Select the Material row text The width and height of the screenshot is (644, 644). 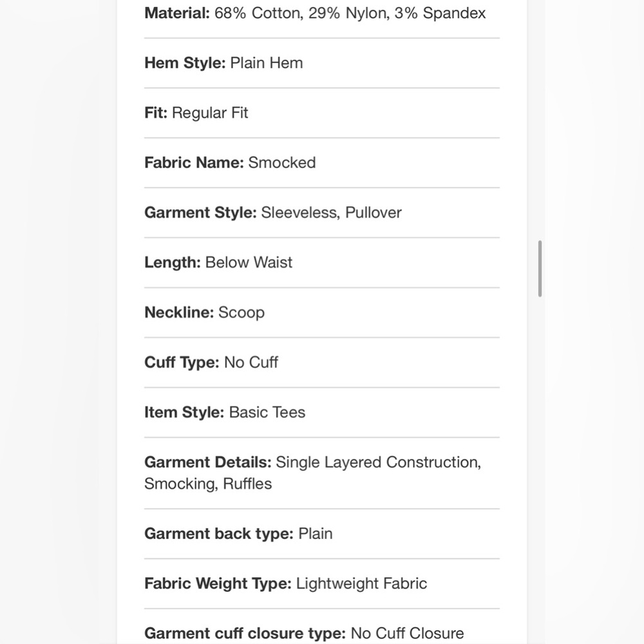[315, 13]
